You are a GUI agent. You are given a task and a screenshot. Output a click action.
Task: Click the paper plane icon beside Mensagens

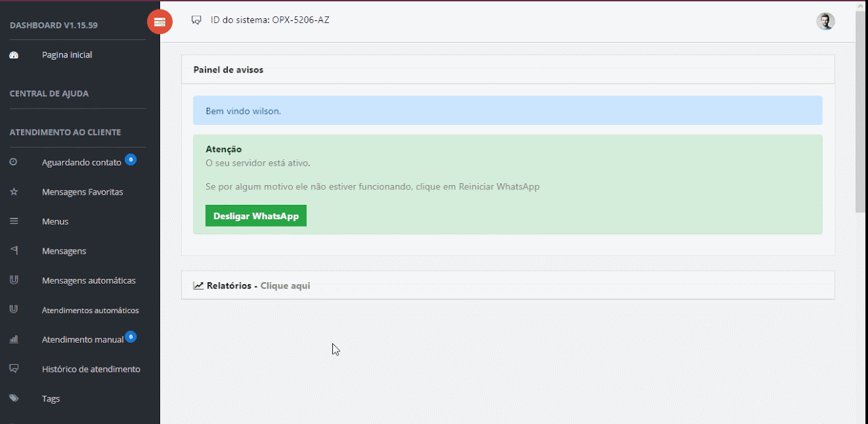point(14,250)
